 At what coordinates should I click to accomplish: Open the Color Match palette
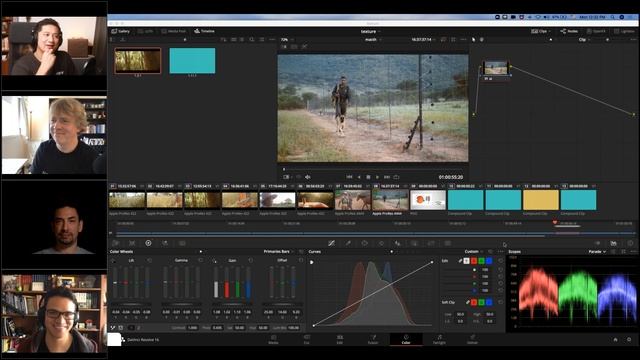coord(132,243)
